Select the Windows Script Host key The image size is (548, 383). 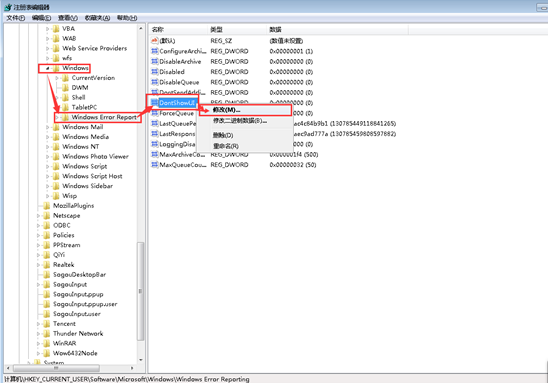92,176
